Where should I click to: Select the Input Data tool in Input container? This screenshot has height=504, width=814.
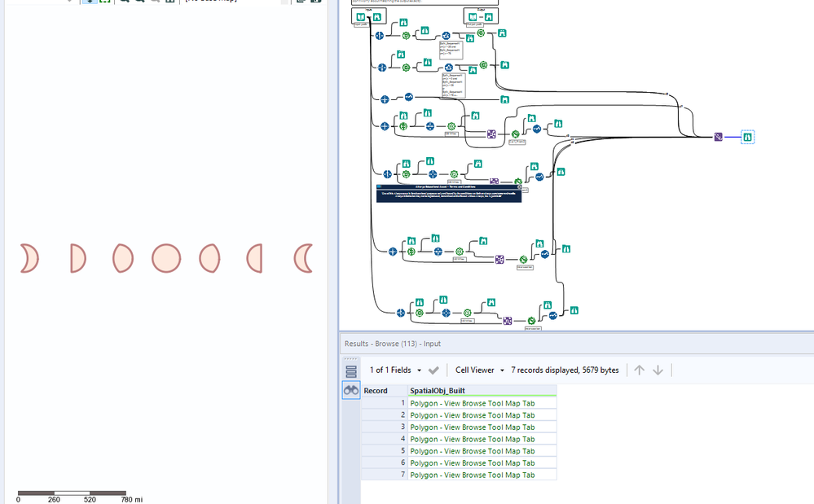(x=360, y=17)
